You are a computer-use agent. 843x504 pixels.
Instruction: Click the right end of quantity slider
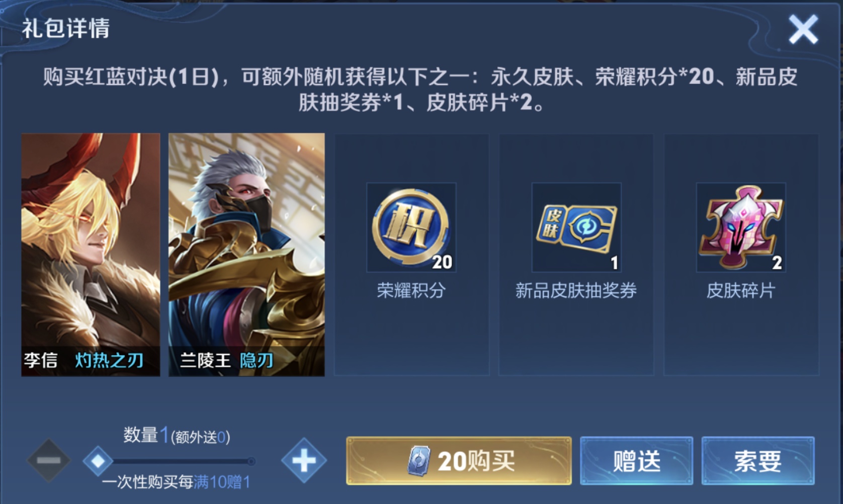(251, 461)
